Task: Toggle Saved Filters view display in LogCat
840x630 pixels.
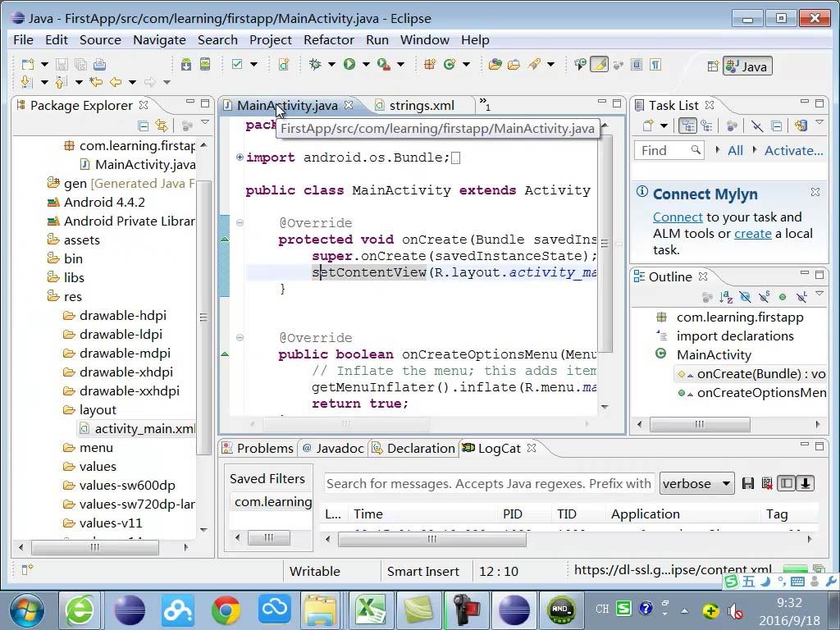Action: (786, 483)
